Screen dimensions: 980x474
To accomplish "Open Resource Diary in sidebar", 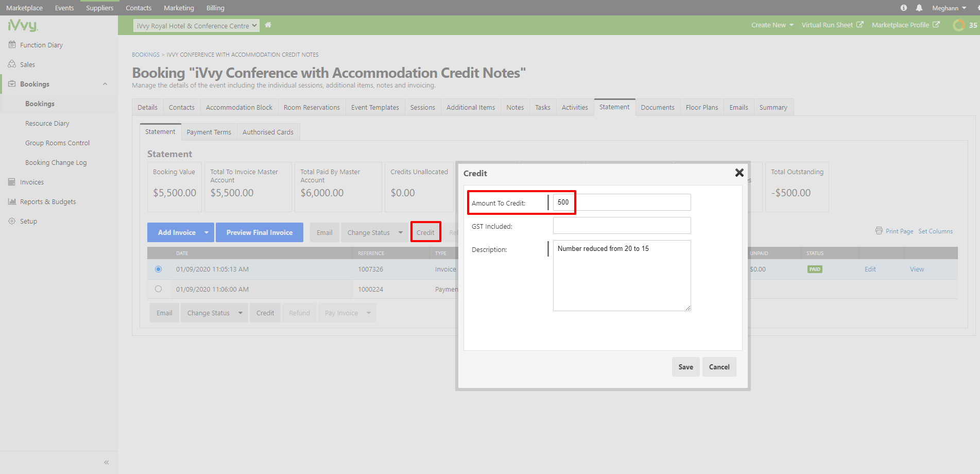I will [x=47, y=123].
